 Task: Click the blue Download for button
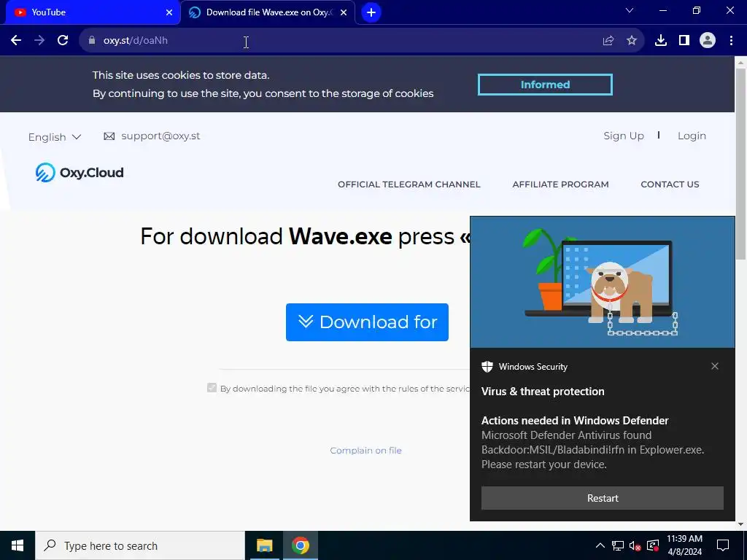(x=367, y=322)
